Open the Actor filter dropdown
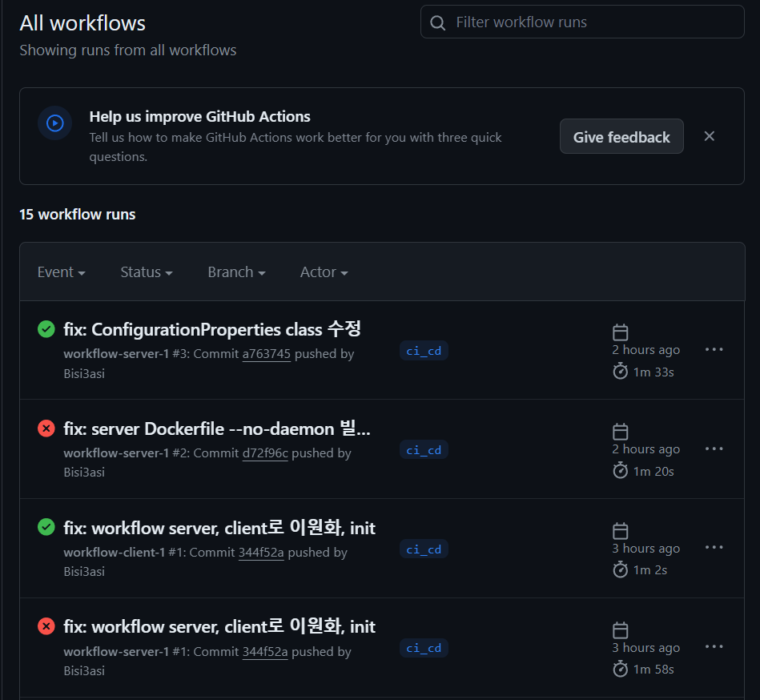Screen dimensions: 760x700 (324, 272)
